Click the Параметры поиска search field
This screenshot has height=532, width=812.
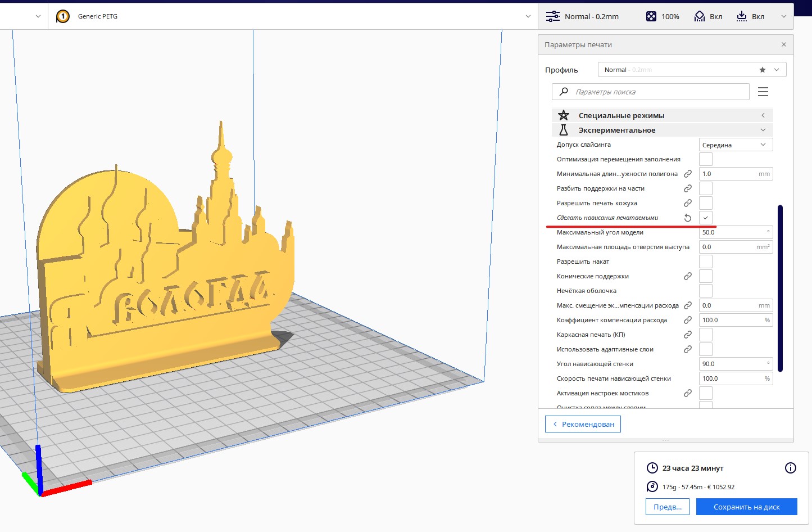tap(657, 92)
